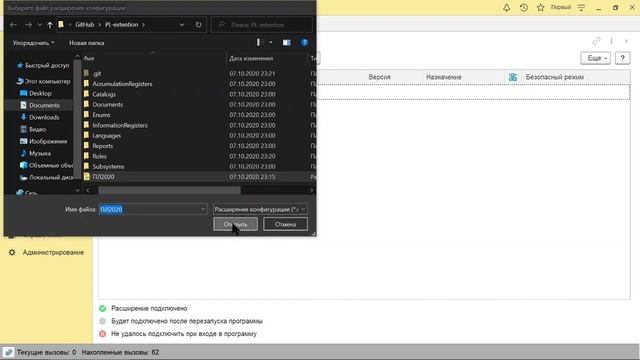Screen dimensions: 640x360
Task: Expand the address bar history dropdown
Action: click(182, 25)
